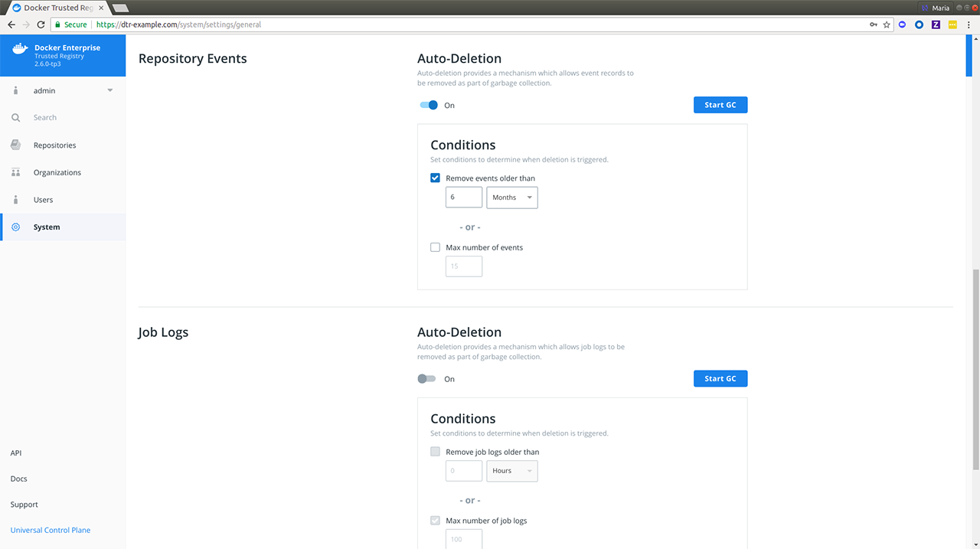Click the events age number input field
980x549 pixels.
[463, 198]
